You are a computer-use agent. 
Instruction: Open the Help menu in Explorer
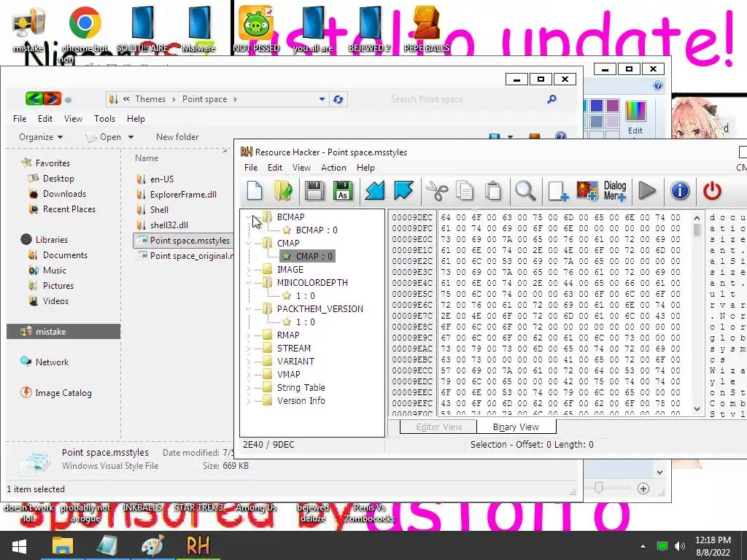coord(136,119)
